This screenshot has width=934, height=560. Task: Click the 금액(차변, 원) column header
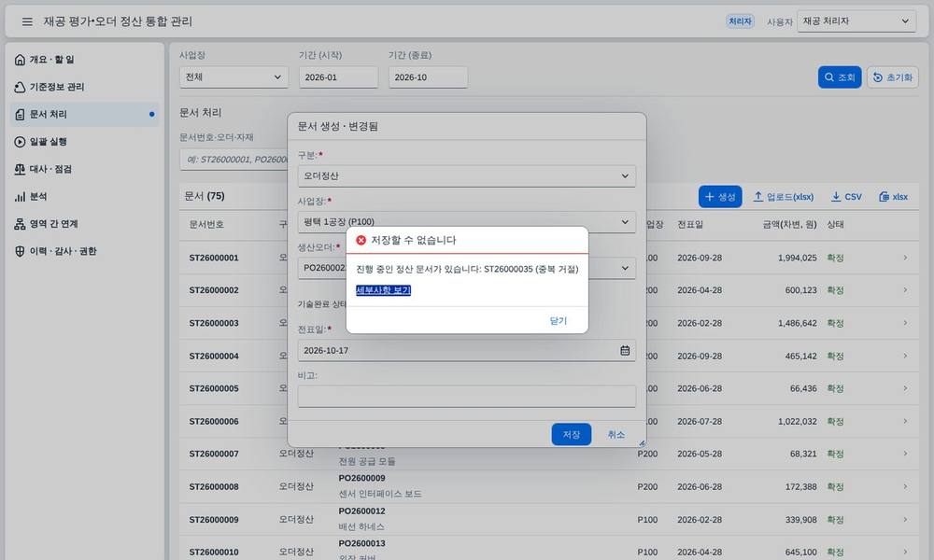click(789, 224)
